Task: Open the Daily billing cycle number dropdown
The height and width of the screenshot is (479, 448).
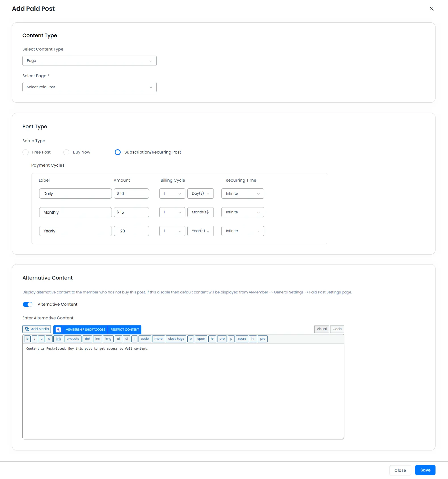Action: click(172, 194)
